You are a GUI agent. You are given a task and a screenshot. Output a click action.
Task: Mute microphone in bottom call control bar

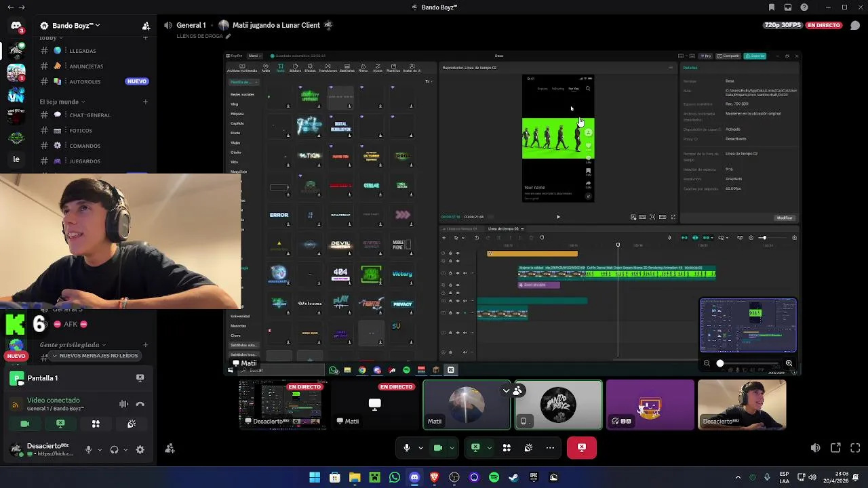(x=407, y=447)
